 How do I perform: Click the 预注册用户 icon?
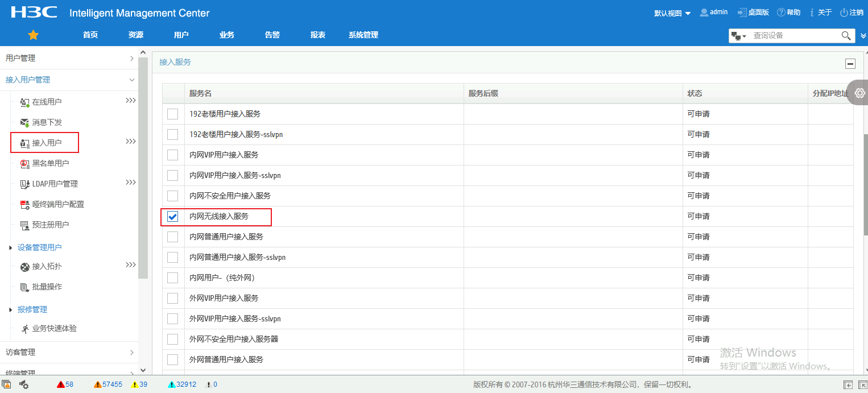tap(24, 225)
